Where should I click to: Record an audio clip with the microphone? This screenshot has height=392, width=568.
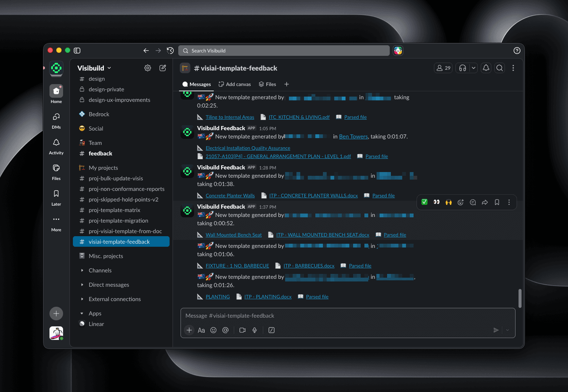click(x=255, y=330)
